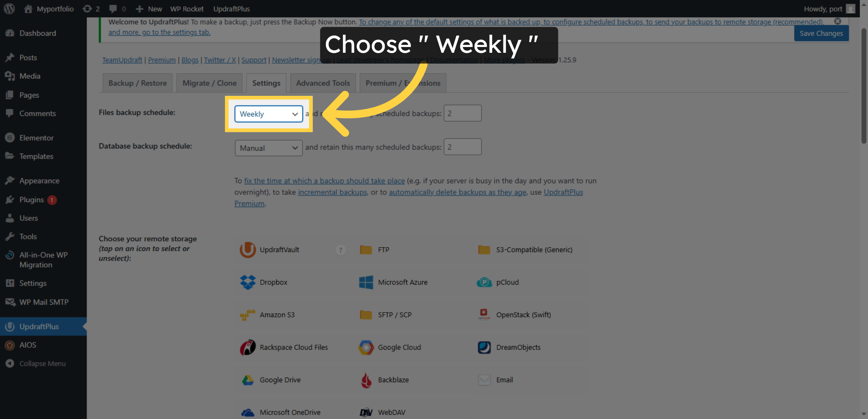Switch to the Backup / Restore tab
868x419 pixels.
click(137, 83)
